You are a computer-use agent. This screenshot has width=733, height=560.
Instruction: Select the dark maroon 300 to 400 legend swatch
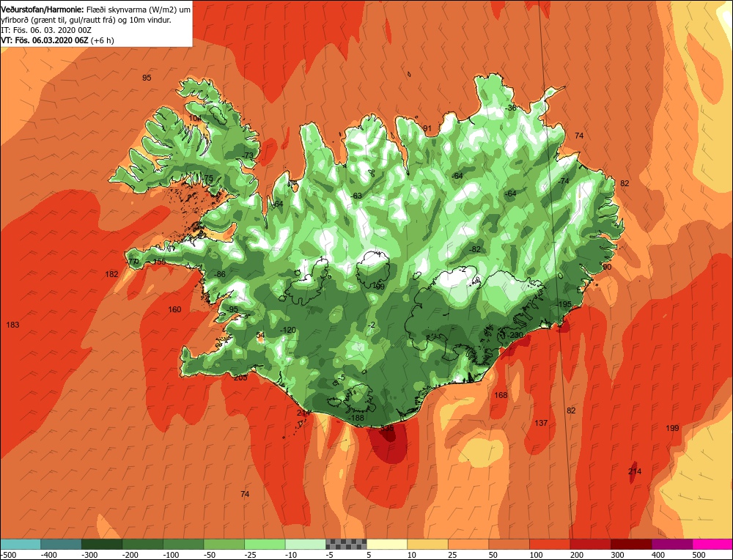[x=630, y=544]
